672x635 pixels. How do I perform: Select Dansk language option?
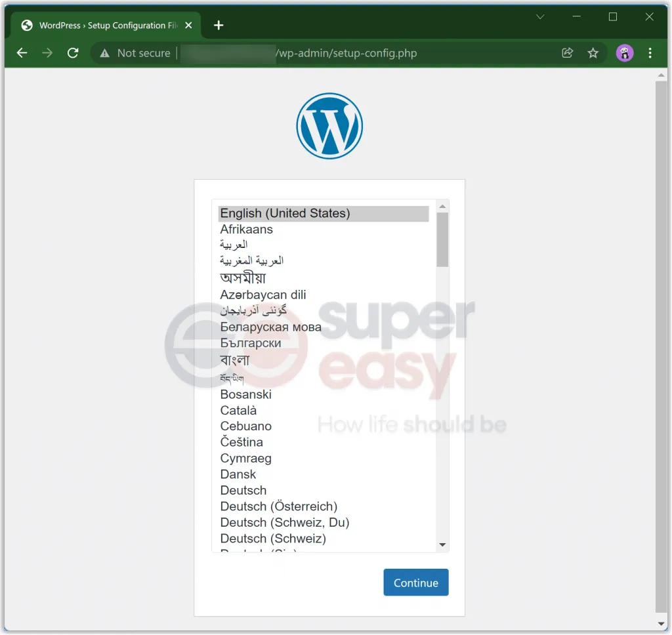324,474
